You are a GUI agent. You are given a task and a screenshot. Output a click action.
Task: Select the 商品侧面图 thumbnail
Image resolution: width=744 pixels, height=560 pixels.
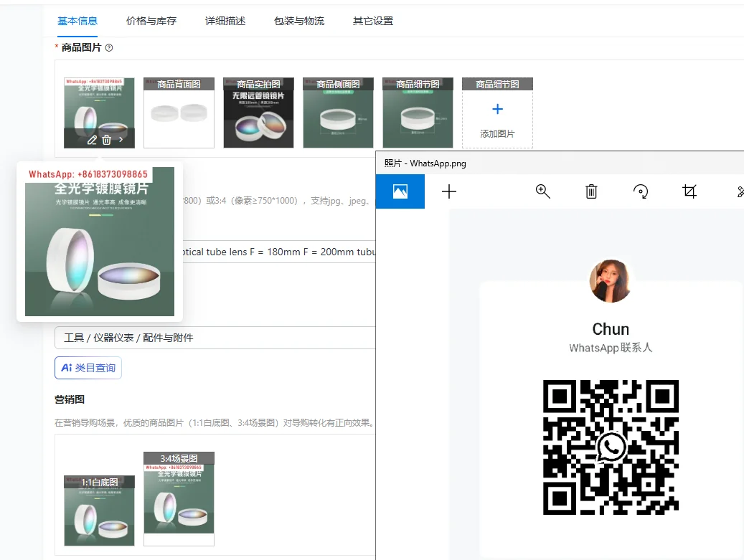[x=339, y=113]
